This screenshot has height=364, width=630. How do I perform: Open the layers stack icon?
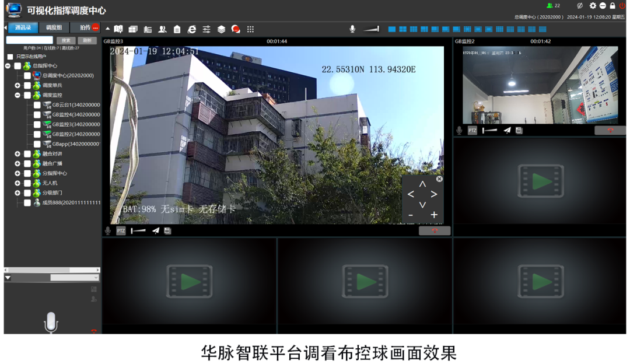221,29
